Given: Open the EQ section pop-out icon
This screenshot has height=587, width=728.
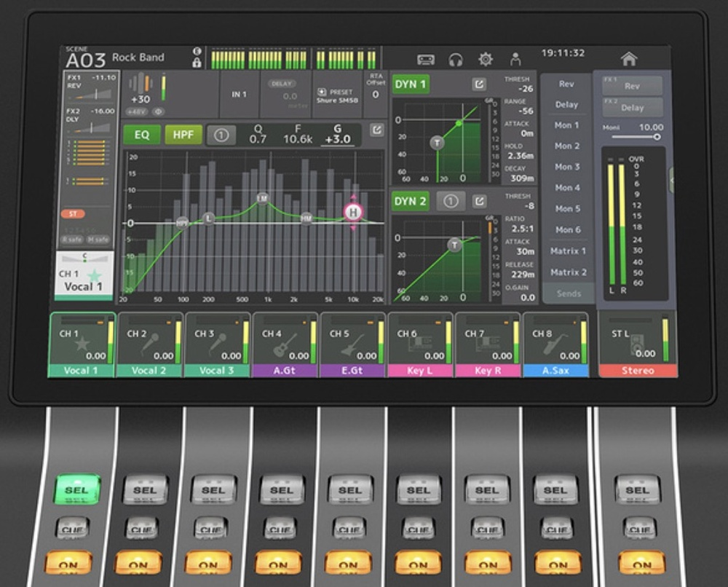Looking at the screenshot, I should tap(376, 130).
